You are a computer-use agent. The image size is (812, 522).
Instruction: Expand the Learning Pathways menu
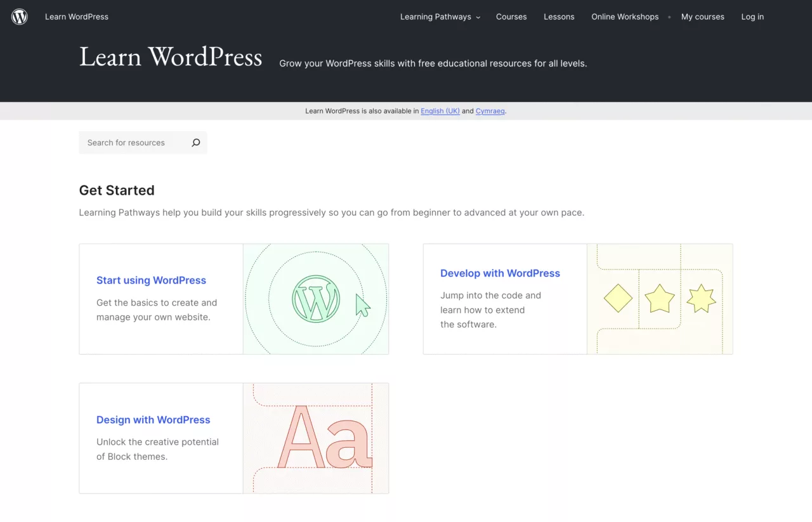(x=440, y=16)
